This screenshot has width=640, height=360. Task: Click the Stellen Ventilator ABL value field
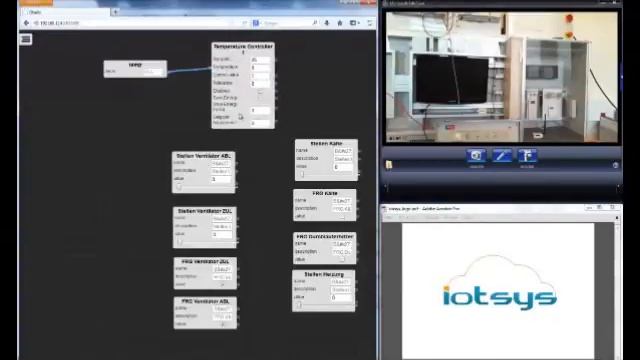click(222, 179)
